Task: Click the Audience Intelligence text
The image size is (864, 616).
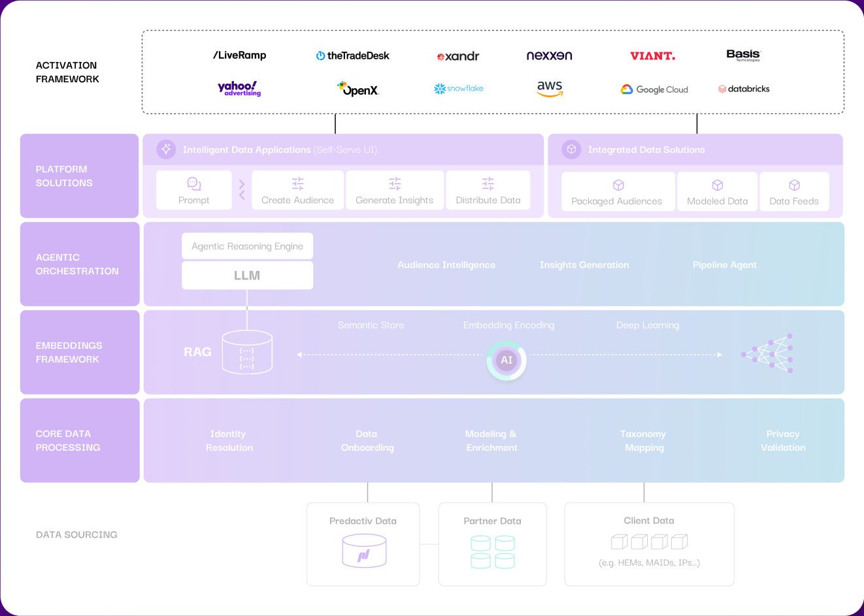Action: point(446,265)
